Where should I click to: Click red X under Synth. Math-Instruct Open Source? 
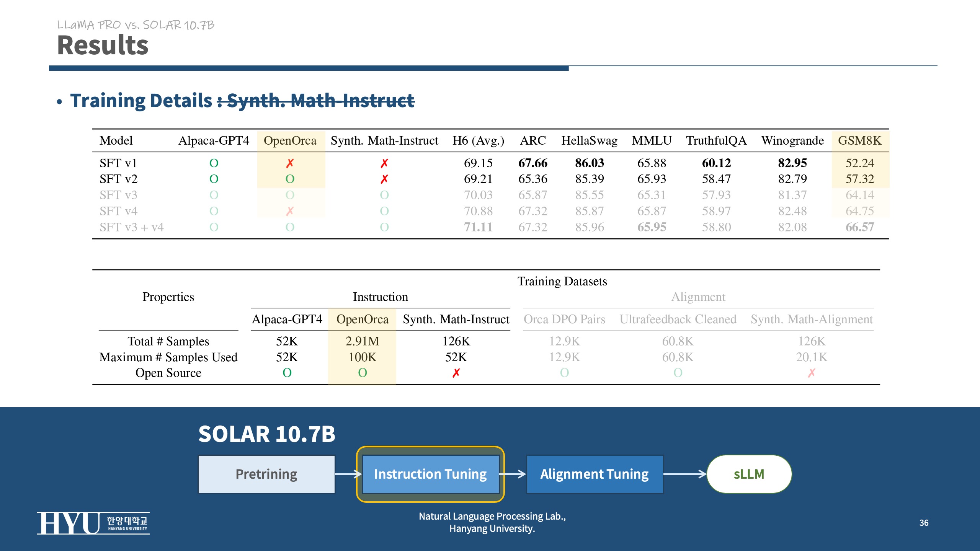(456, 373)
